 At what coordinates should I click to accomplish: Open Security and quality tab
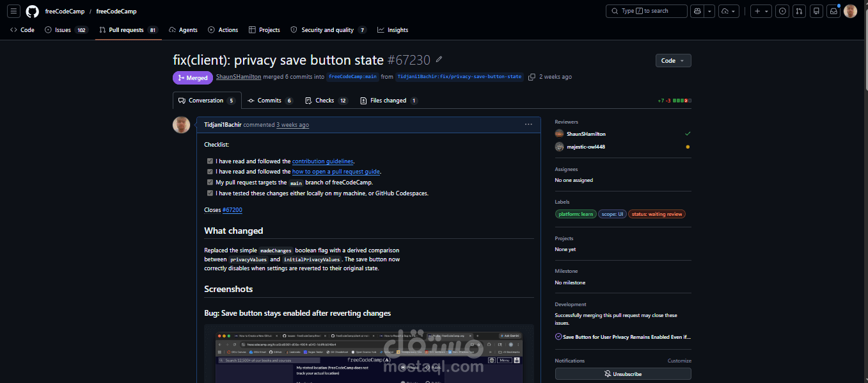point(329,30)
